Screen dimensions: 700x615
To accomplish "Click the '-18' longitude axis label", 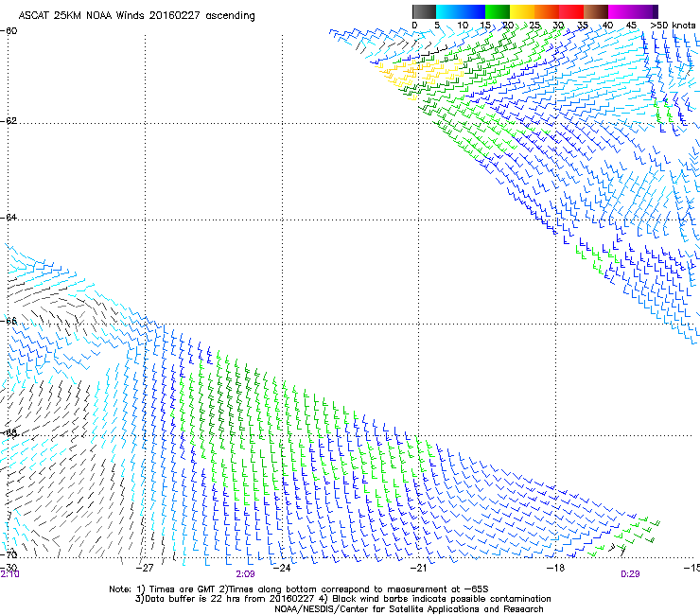I will [555, 568].
